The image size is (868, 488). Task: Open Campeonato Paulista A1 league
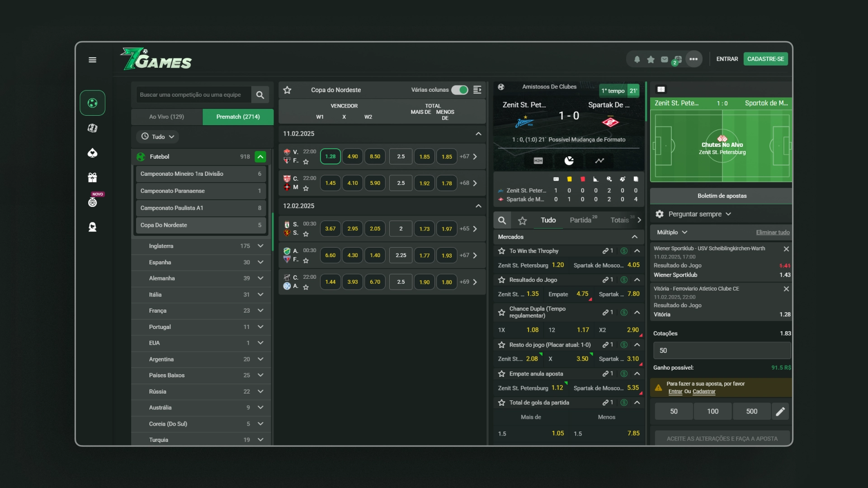click(201, 208)
